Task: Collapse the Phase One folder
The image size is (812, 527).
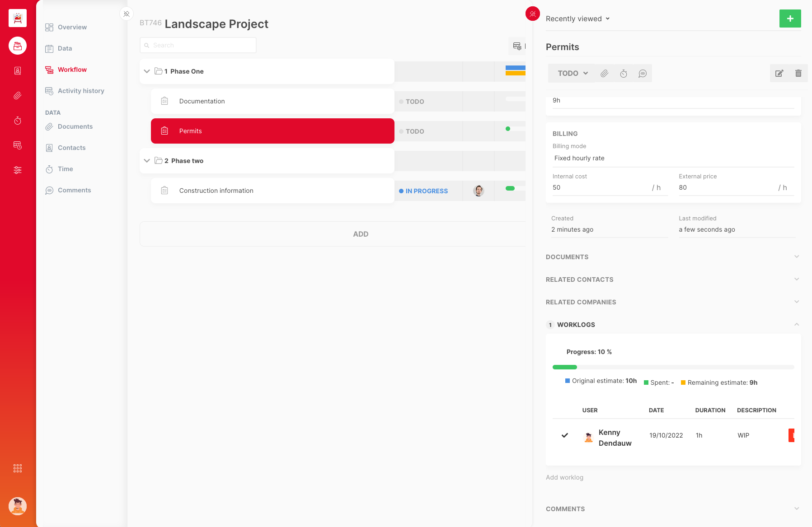Action: pos(147,71)
